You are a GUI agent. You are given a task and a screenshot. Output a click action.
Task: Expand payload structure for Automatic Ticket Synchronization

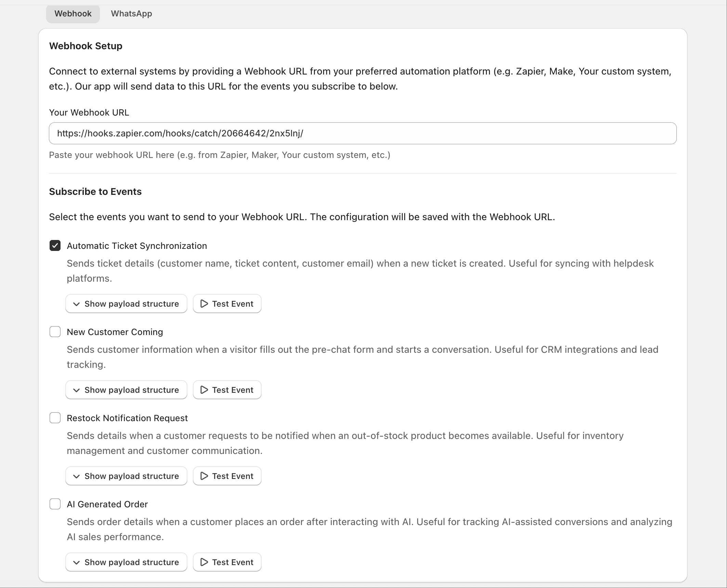(x=126, y=304)
